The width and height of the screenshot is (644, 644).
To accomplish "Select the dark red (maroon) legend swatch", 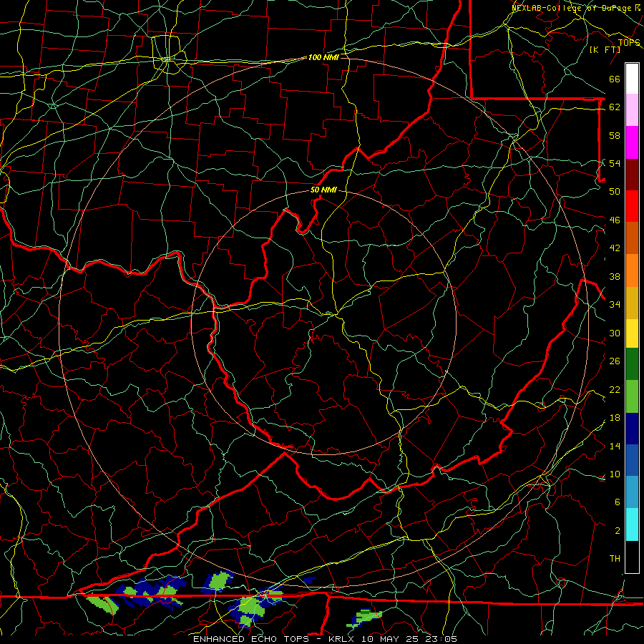I will point(632,174).
